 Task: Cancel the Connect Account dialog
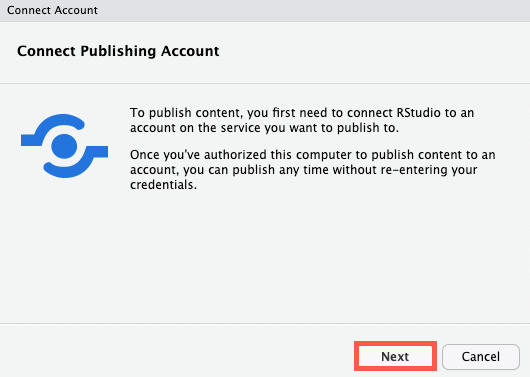coord(481,357)
